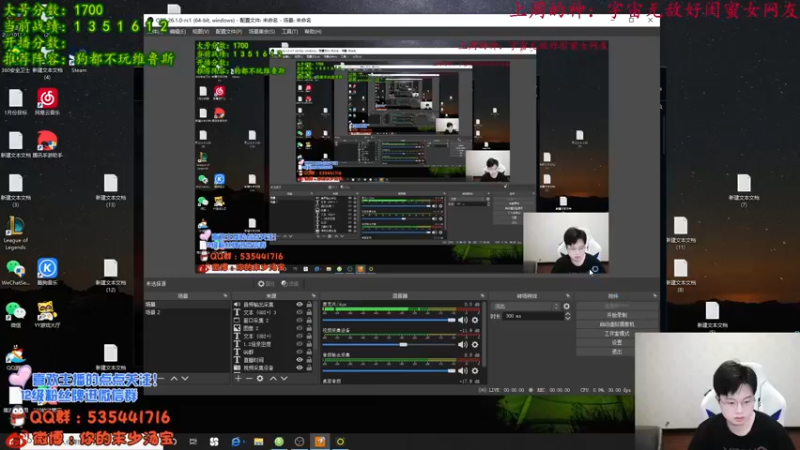Open the 视图(V) menu

201,32
